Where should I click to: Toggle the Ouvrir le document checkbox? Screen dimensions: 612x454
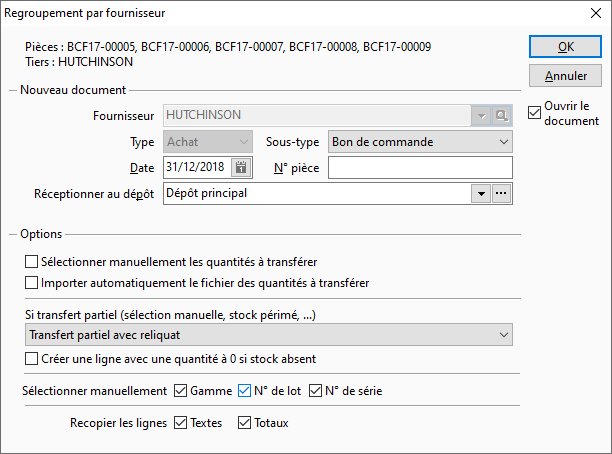[534, 113]
